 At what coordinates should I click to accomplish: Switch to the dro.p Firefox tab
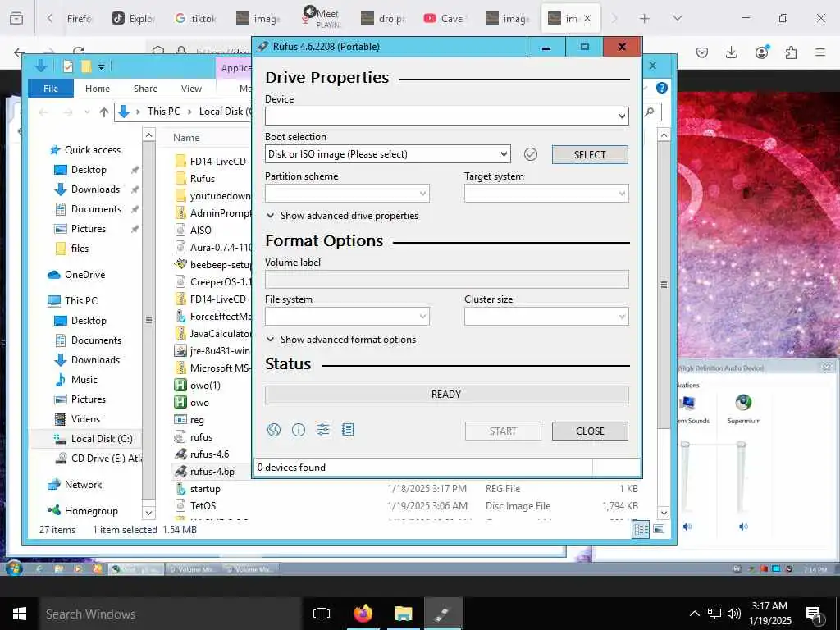(384, 19)
